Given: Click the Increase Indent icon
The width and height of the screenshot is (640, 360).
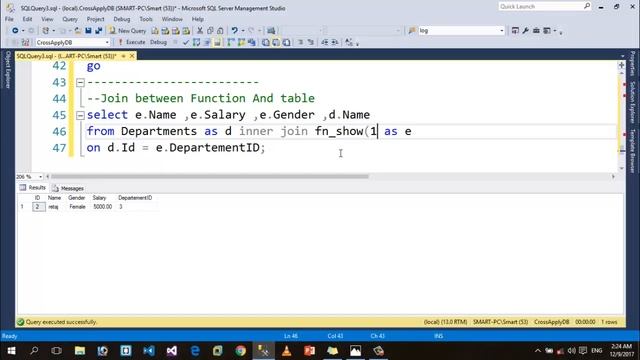Looking at the screenshot, I should [335, 42].
